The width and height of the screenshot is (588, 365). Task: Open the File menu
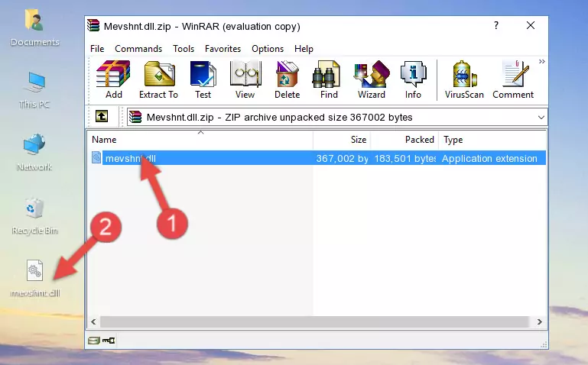[x=97, y=49]
